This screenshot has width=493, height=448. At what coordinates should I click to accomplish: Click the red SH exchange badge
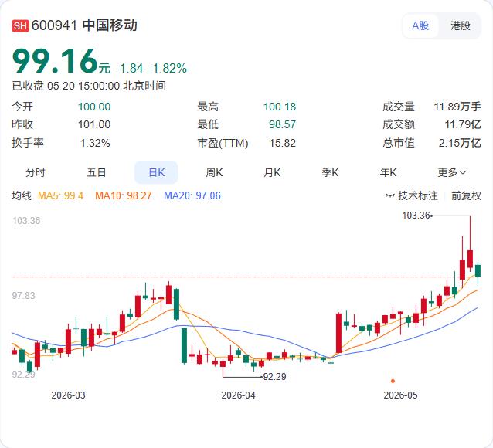20,25
